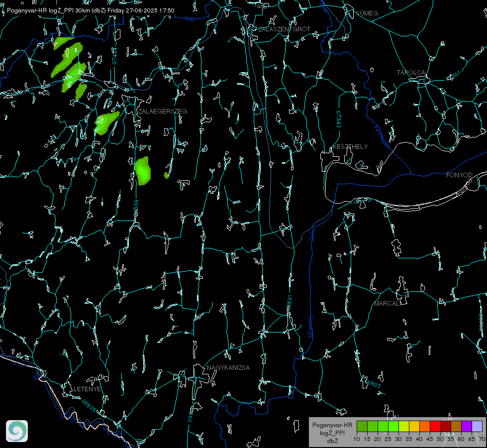Viewport: 487px width, 448px height.
Task: Click the green 15-20 dBZ legend swatch
Action: [x=373, y=426]
